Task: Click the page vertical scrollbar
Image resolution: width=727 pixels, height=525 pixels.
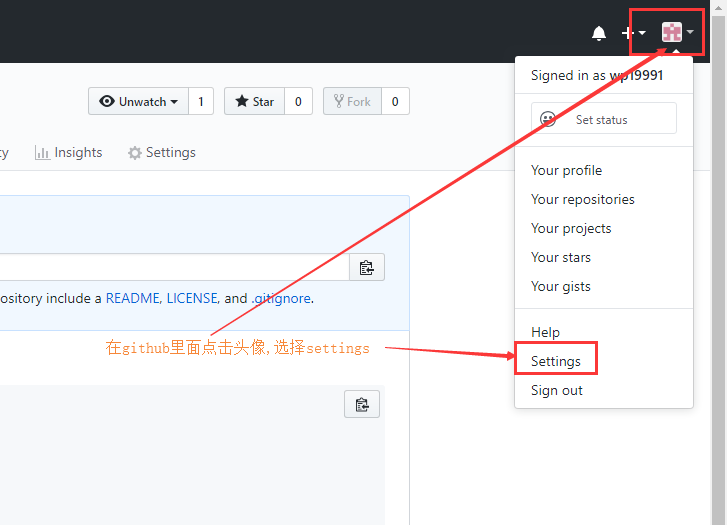Action: pos(718,269)
